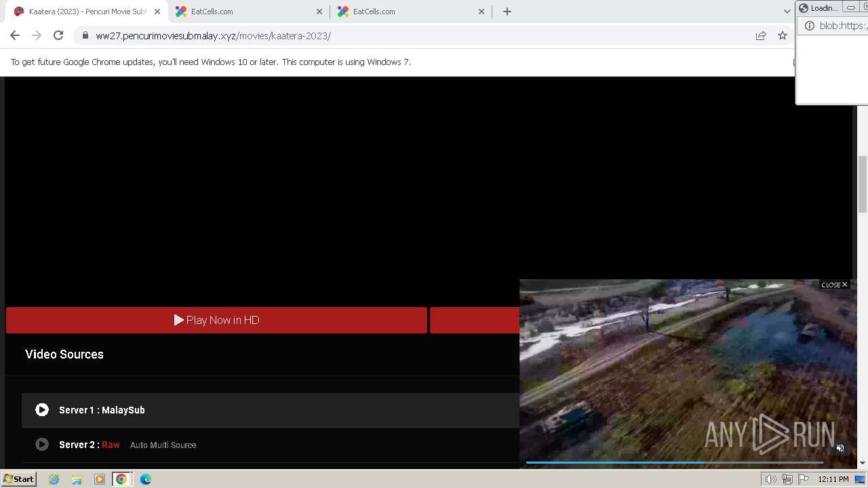Open a new tab

point(507,12)
